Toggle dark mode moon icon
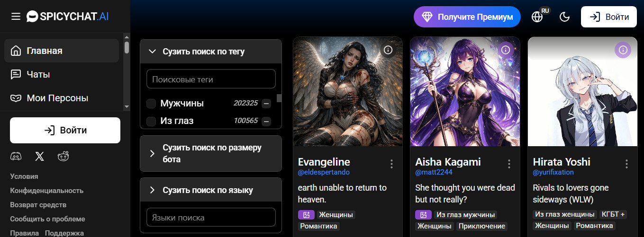Screen dimensions: 644x237 [x=564, y=17]
